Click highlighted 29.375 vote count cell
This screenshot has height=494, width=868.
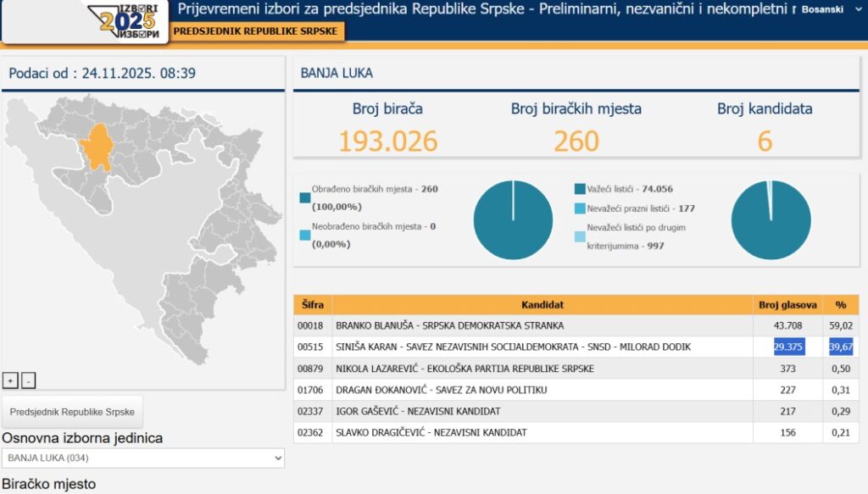point(789,347)
